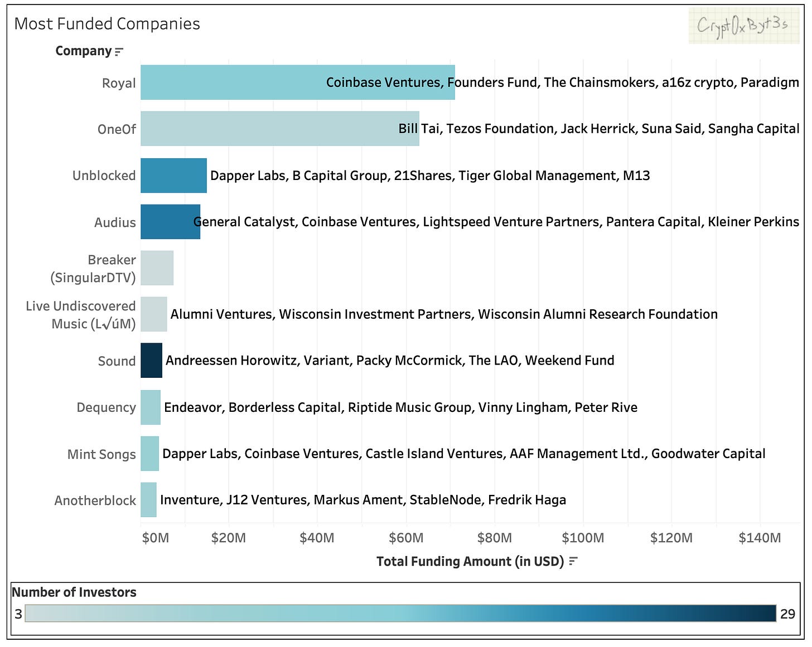Image resolution: width=812 pixels, height=647 pixels.
Task: Click the sort icon beside Company header
Action: tap(119, 52)
